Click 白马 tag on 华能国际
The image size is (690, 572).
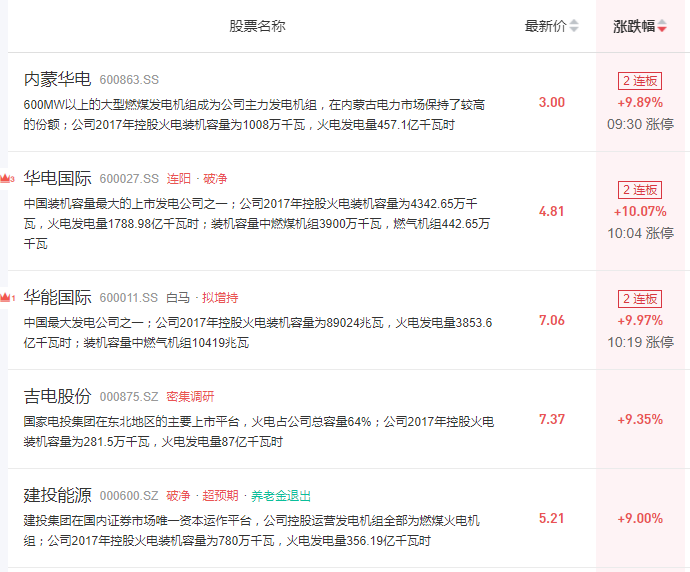tap(178, 298)
